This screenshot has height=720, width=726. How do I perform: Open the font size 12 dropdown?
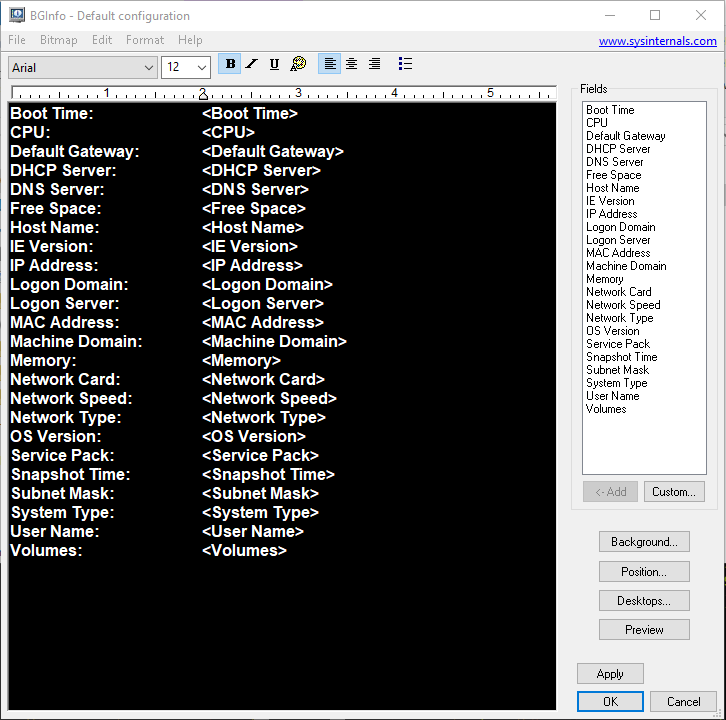coord(201,67)
